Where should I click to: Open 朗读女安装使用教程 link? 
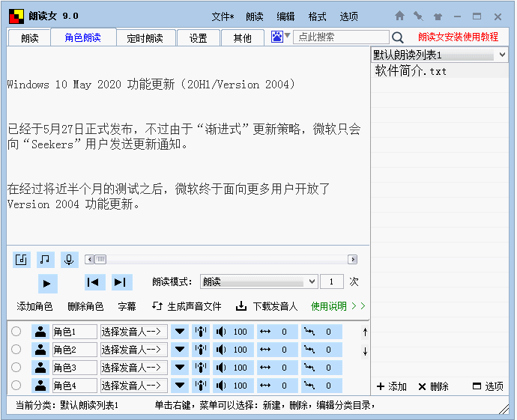click(x=458, y=37)
